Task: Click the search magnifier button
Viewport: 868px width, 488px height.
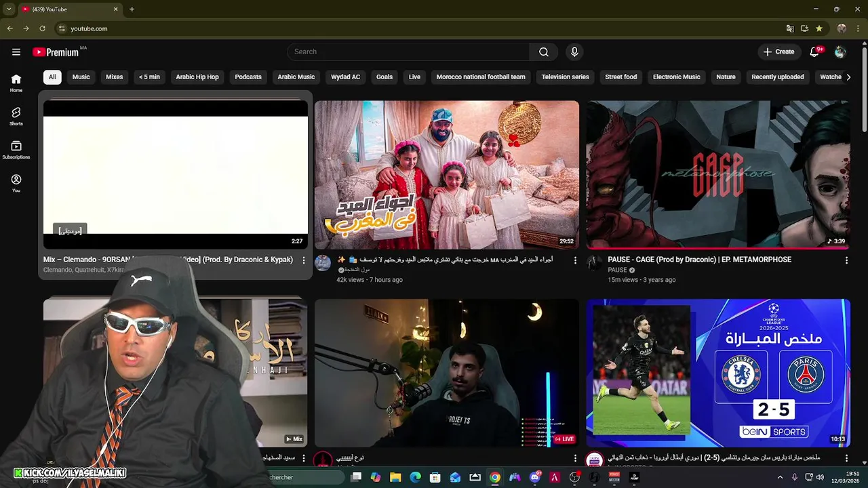Action: 544,52
